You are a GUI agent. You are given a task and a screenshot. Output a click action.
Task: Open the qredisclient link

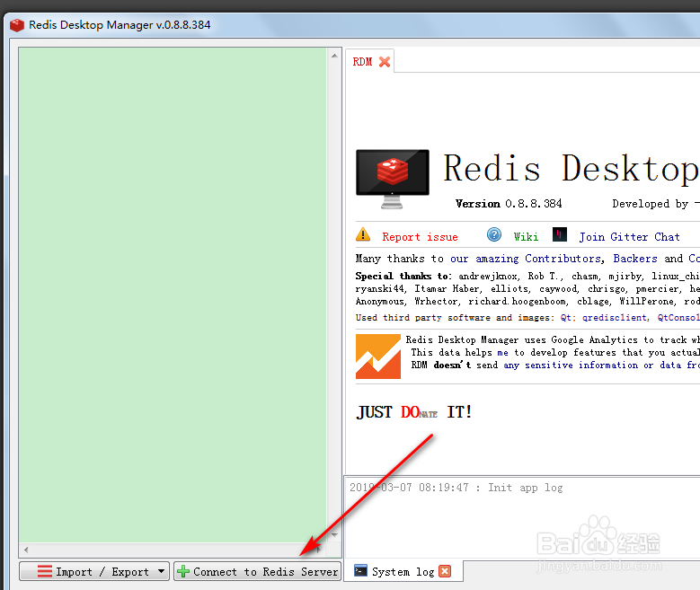[615, 317]
